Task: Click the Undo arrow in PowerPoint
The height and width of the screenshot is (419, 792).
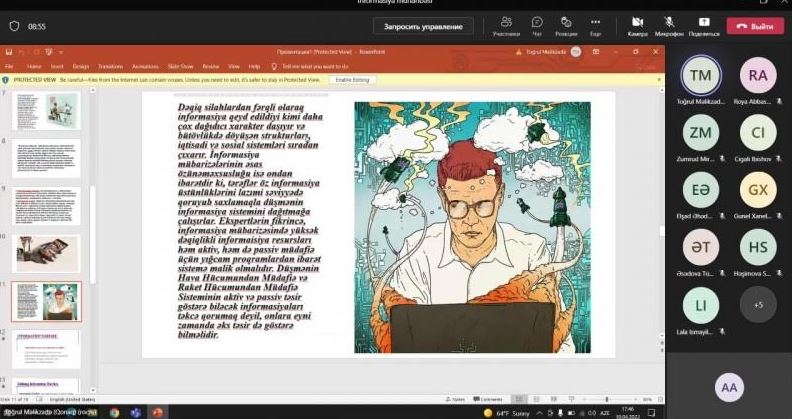Action: [x=22, y=52]
